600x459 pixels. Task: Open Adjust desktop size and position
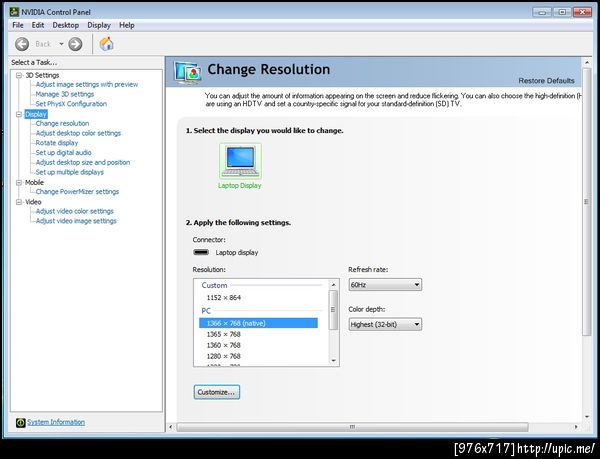tap(83, 163)
